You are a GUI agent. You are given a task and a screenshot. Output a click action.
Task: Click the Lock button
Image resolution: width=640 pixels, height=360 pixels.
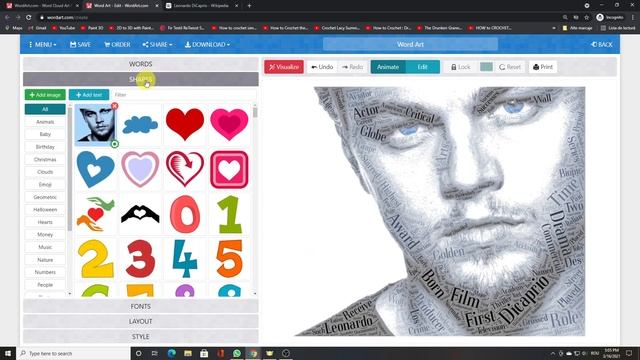[460, 67]
